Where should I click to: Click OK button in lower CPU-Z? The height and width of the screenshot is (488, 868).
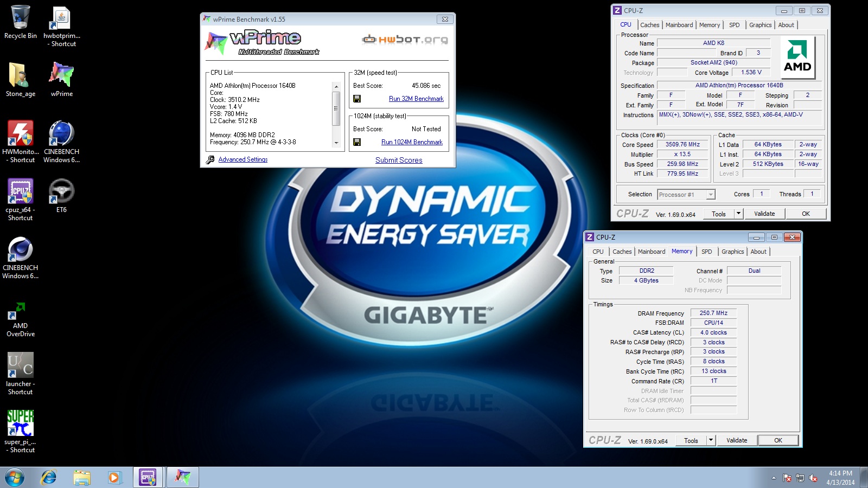[x=778, y=440]
